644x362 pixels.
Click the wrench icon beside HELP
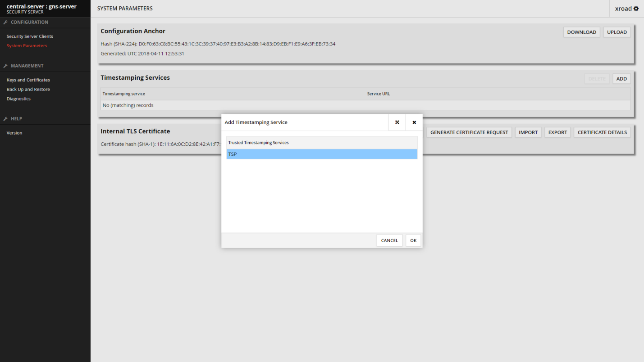pyautogui.click(x=5, y=119)
